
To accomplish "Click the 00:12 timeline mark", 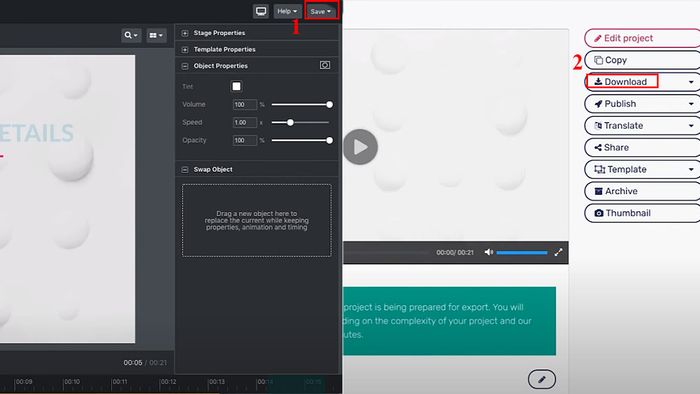I will [168, 382].
